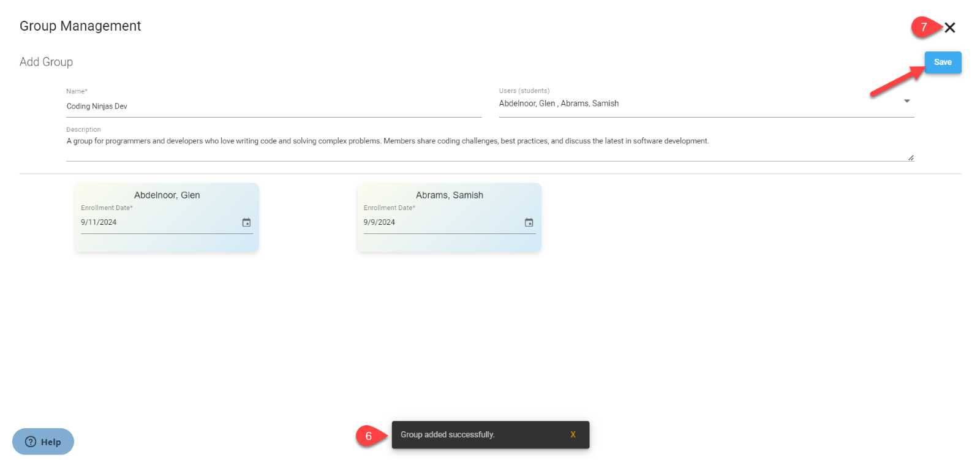
Task: Open calendar picker for Abdelnoor, Glen
Action: click(x=246, y=222)
